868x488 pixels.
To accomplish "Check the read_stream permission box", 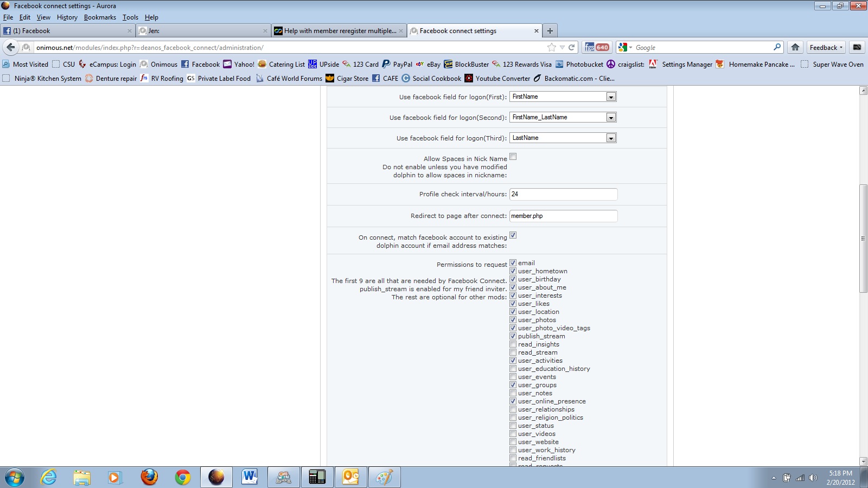I will [513, 352].
